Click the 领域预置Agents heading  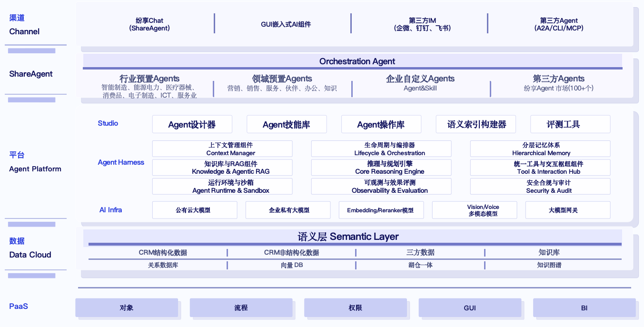(x=282, y=79)
